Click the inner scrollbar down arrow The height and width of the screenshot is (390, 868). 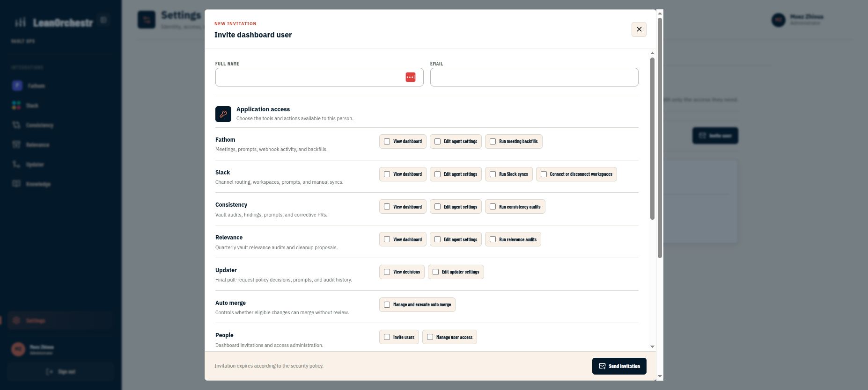652,347
